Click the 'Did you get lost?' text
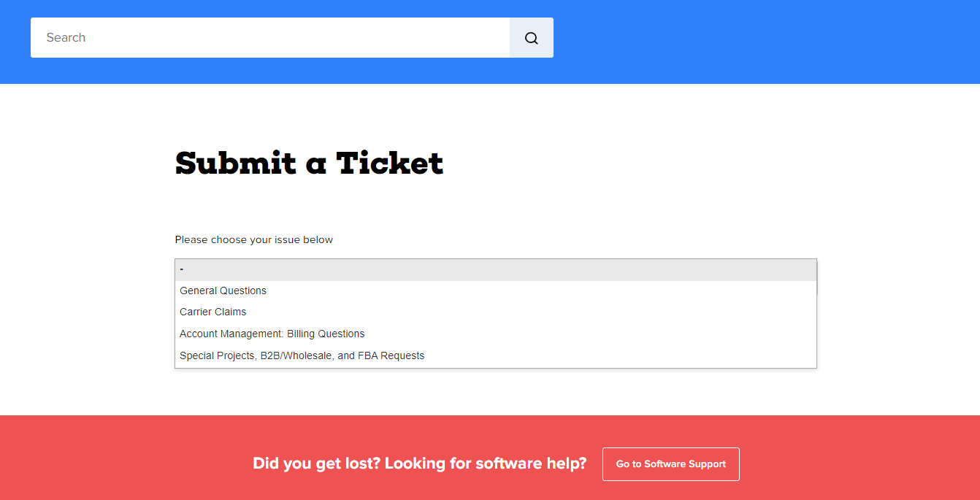 pyautogui.click(x=316, y=464)
